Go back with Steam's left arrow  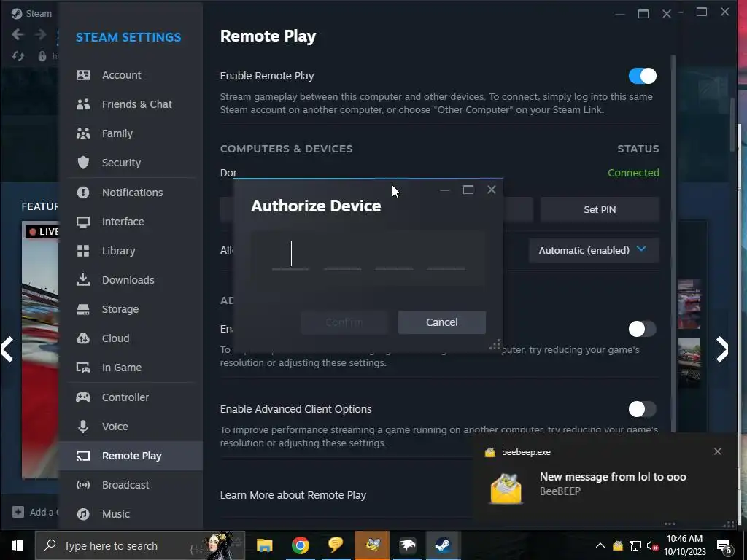[x=18, y=34]
